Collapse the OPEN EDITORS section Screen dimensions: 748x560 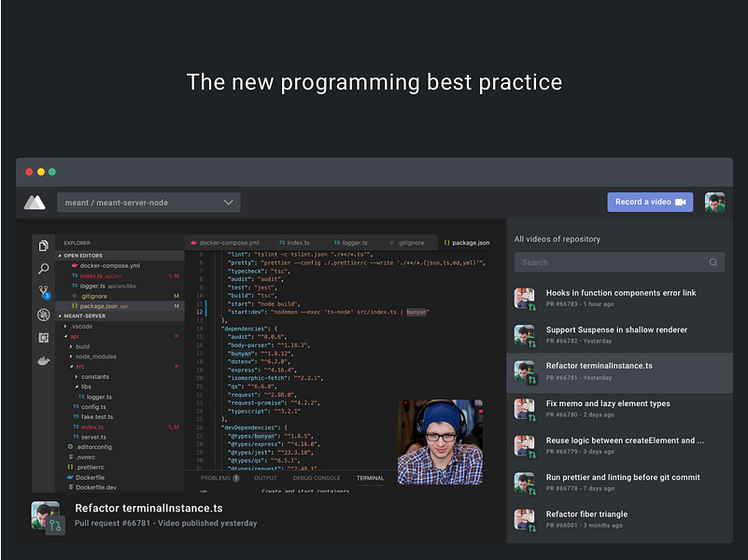(120, 256)
